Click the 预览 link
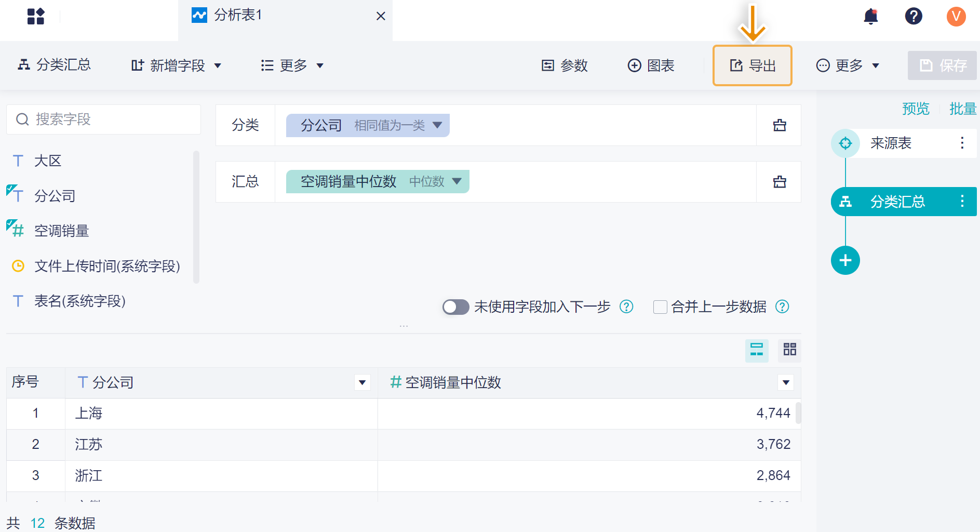 916,109
